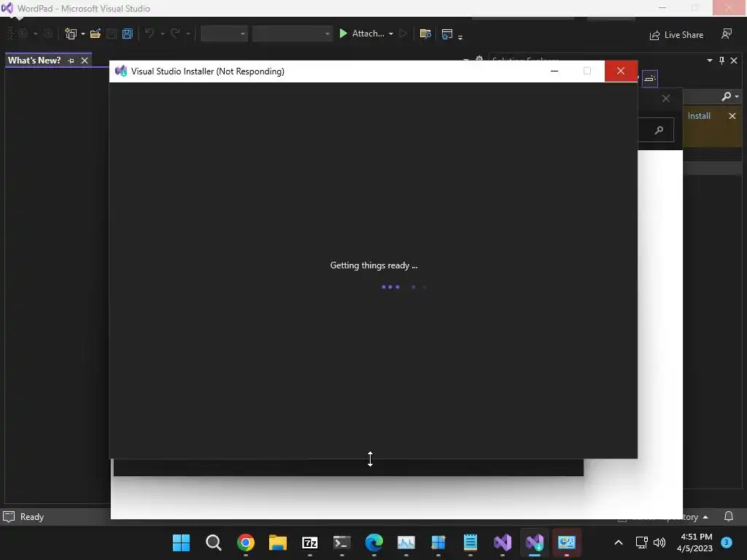Open the toolbar overflow options arrow
Image resolution: width=747 pixels, height=560 pixels.
point(460,36)
